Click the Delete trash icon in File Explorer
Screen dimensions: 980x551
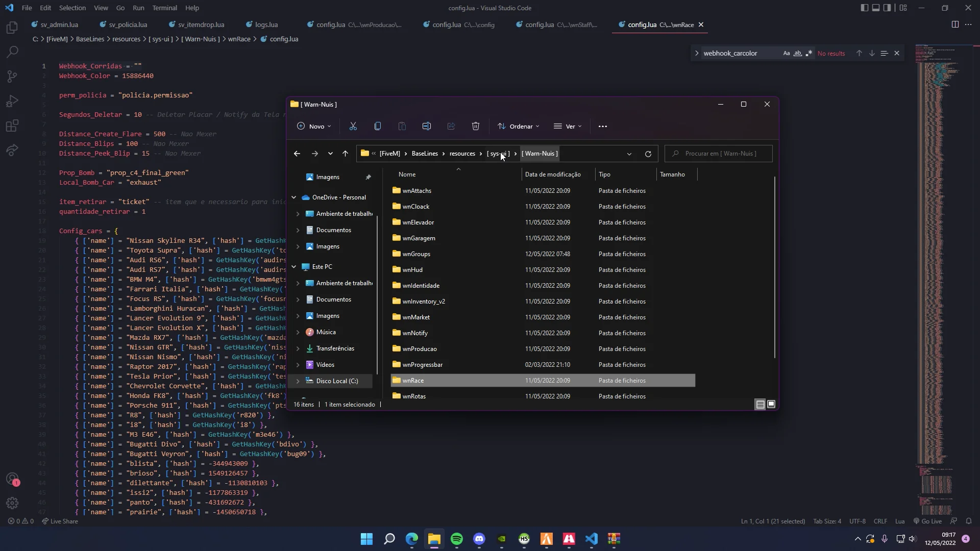475,126
